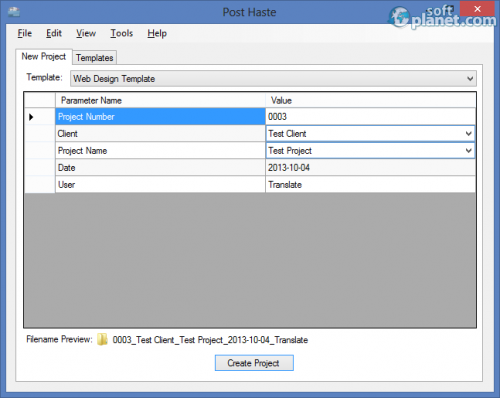Open the View menu
This screenshot has width=500, height=398.
[x=86, y=33]
